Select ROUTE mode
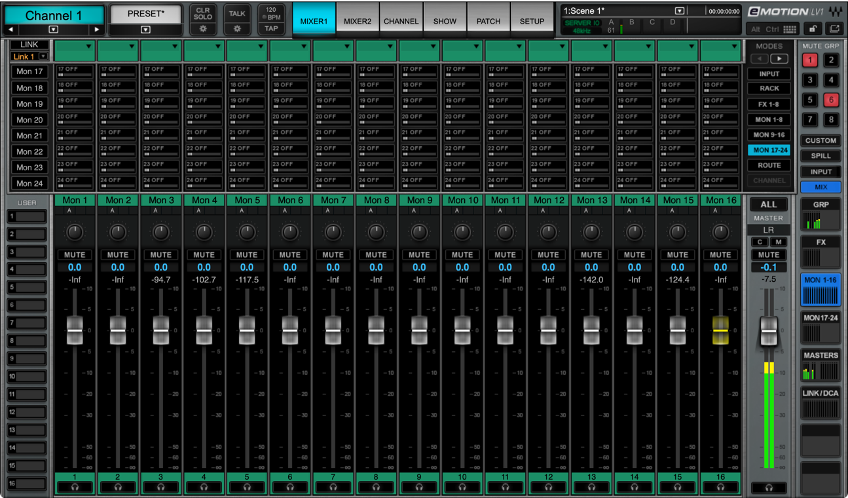This screenshot has height=498, width=848. 768,165
